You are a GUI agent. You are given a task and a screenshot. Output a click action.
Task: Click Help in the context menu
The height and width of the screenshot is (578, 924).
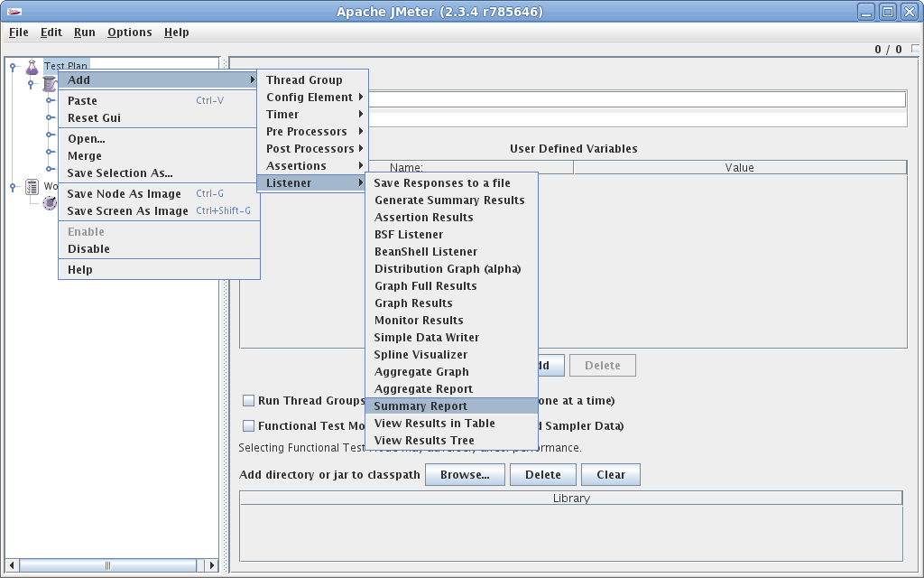click(159, 269)
